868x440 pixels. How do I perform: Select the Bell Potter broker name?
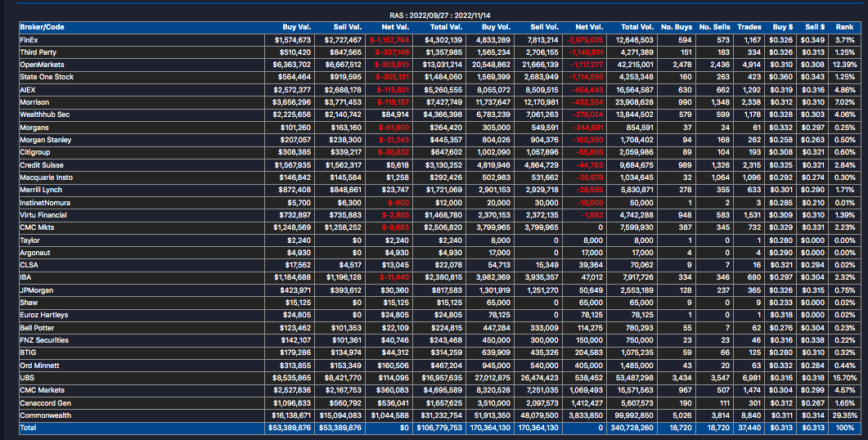click(x=37, y=328)
